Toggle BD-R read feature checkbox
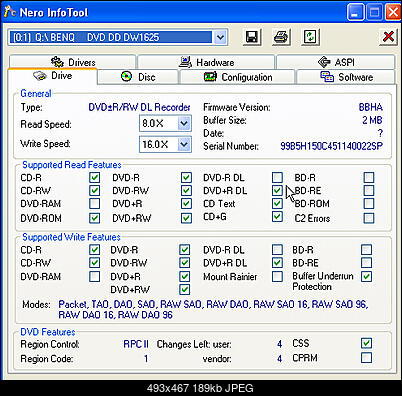 (369, 177)
